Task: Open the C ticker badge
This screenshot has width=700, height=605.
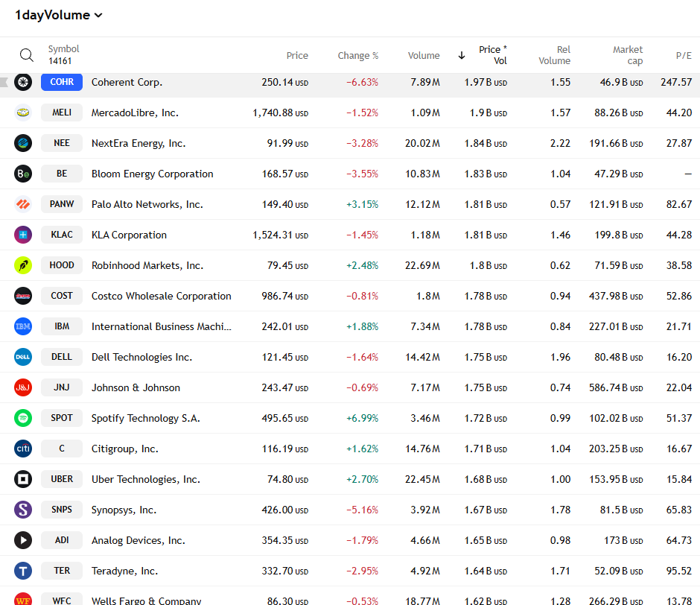Action: click(62, 449)
